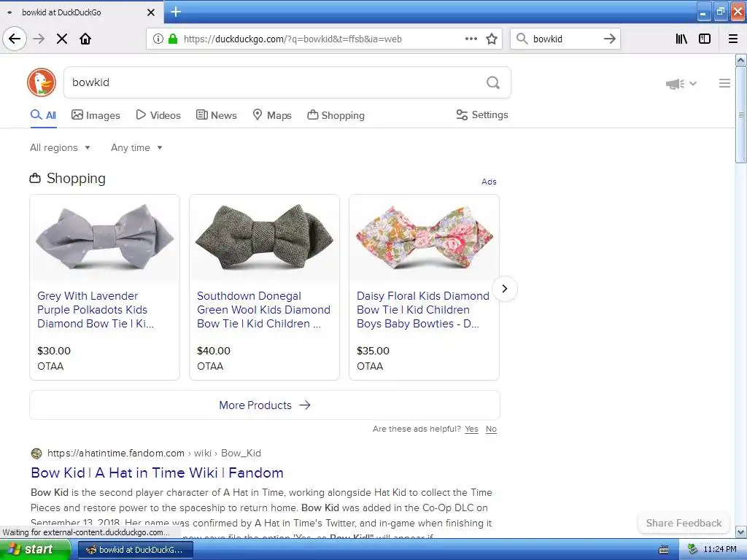
Task: Open the Firefox hamburger menu
Action: (733, 39)
